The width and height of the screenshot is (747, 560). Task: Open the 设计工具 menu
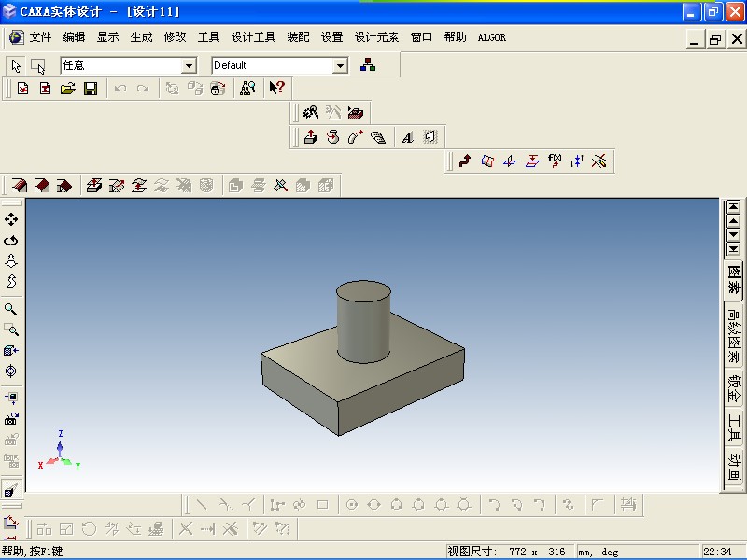[253, 37]
